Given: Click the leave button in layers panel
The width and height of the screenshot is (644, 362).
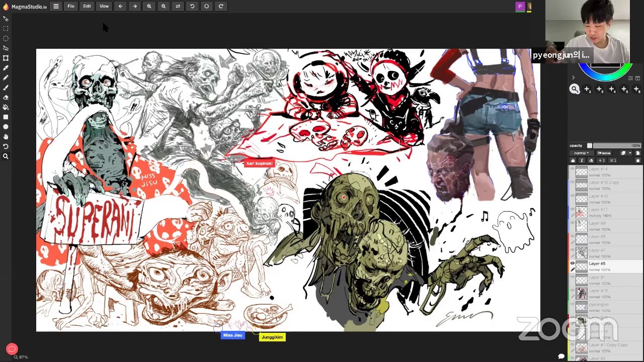Looking at the screenshot, I should tap(604, 153).
